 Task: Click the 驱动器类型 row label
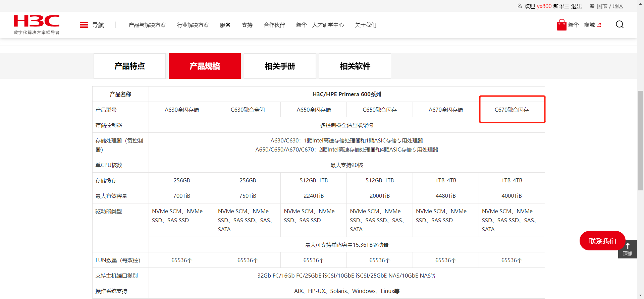point(109,211)
